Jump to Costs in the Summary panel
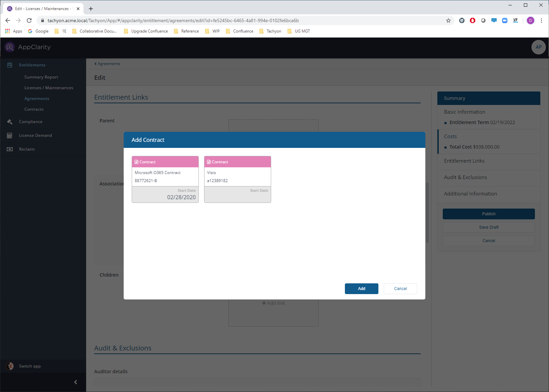Screen dimensions: 549x392 [450, 136]
